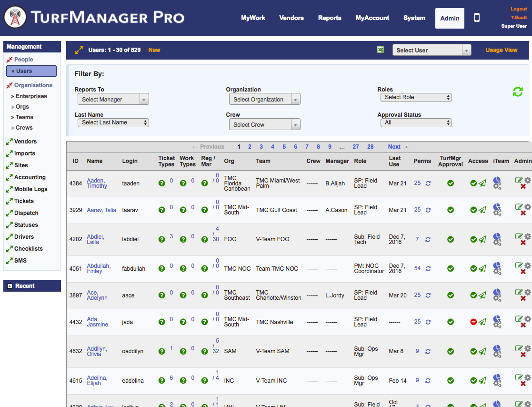The image size is (532, 407).
Task: Refresh perms icon for Aarav, Talia
Action: coord(428,210)
